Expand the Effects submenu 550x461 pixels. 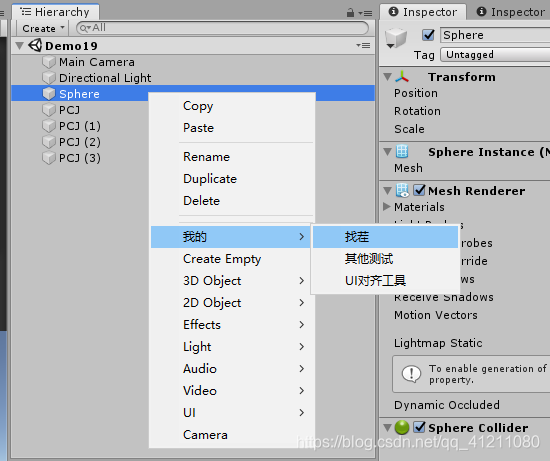pyautogui.click(x=230, y=325)
